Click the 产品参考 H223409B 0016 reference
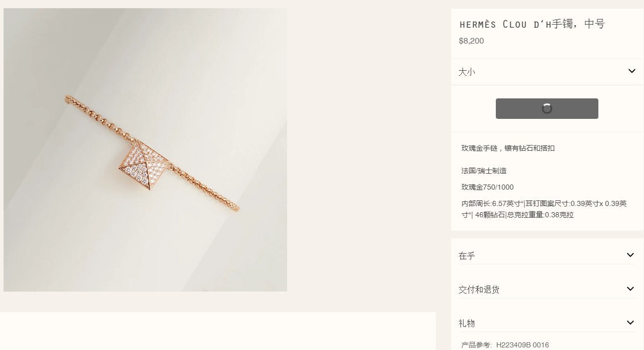 click(505, 345)
